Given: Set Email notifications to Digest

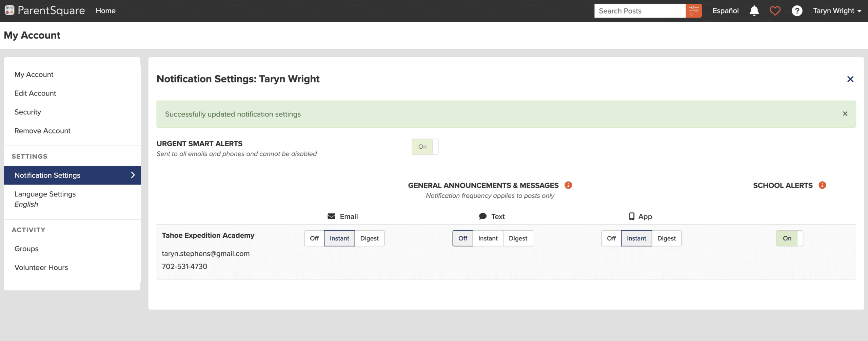Looking at the screenshot, I should click(x=370, y=238).
